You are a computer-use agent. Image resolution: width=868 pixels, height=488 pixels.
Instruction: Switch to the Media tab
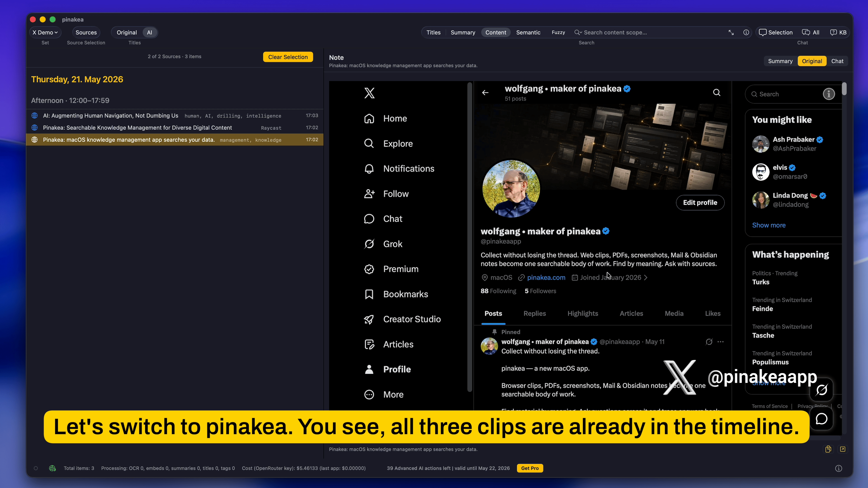tap(674, 314)
